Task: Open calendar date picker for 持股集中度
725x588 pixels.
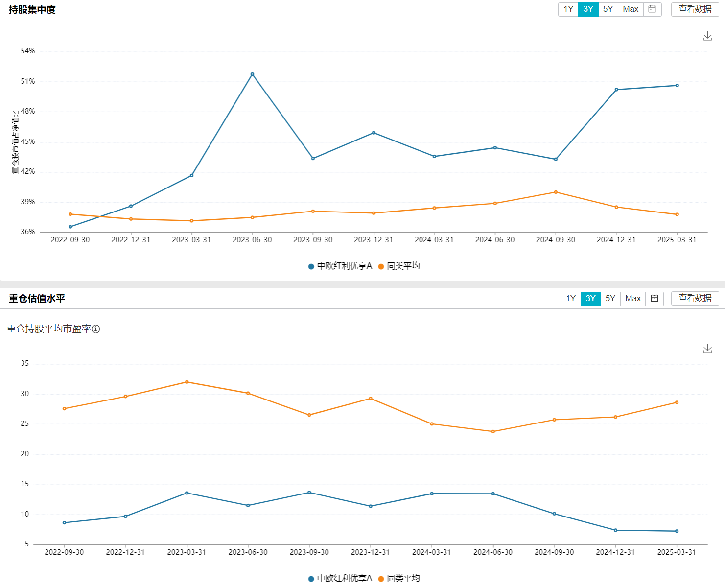Action: (x=652, y=9)
